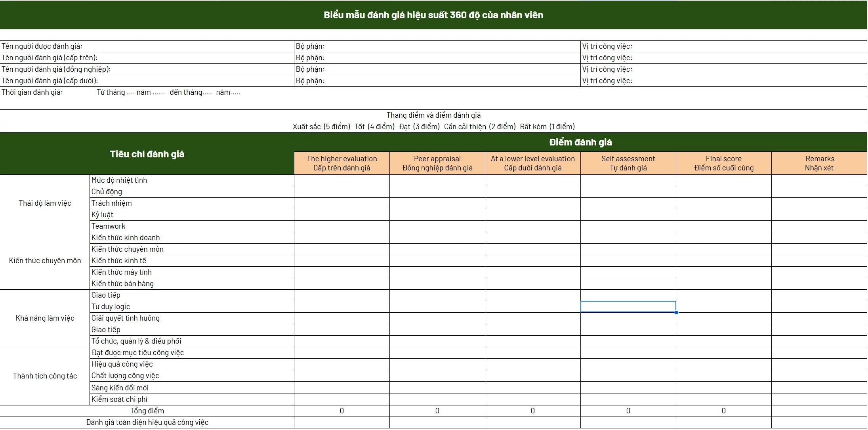
Task: Click the 'Khả năng làm việc' group cell
Action: click(x=45, y=318)
